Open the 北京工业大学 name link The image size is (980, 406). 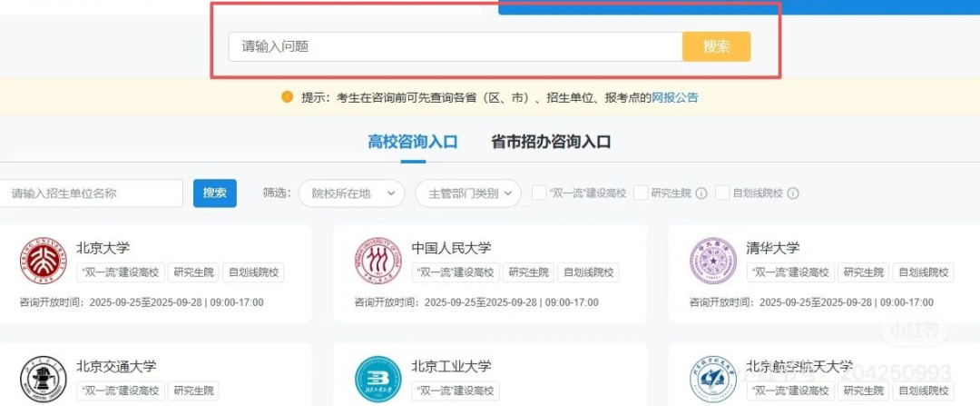(451, 367)
